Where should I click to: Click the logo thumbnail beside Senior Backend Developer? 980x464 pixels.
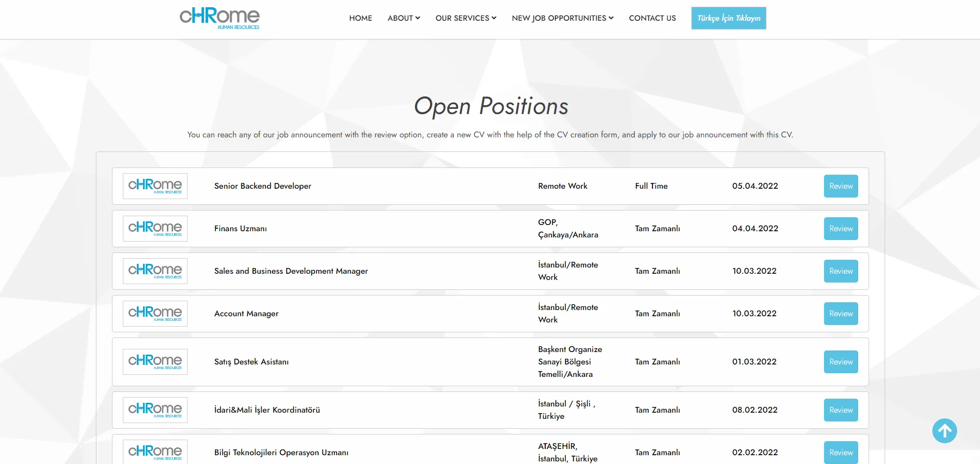155,186
